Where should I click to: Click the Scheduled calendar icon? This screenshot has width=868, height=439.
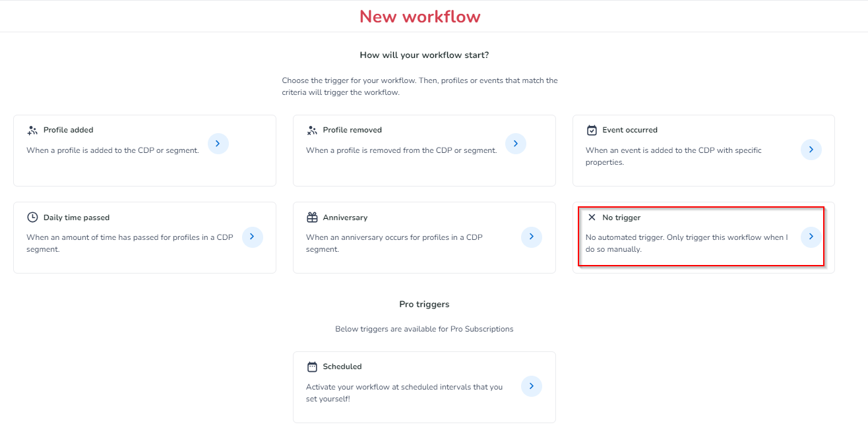312,366
